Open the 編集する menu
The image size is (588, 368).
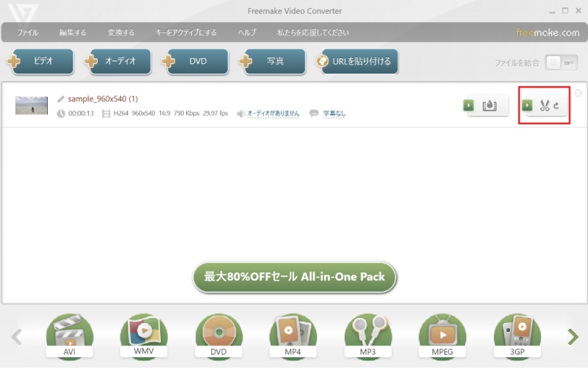(x=72, y=32)
